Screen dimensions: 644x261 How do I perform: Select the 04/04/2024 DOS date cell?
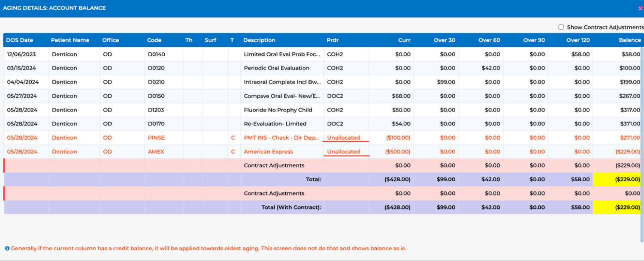23,82
